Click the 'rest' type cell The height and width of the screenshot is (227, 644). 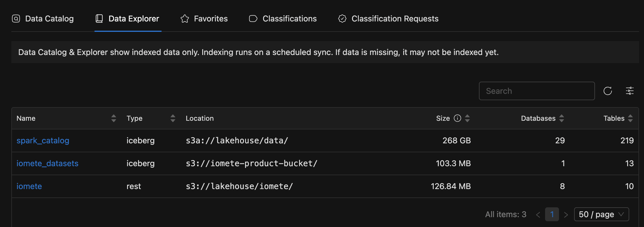pyautogui.click(x=134, y=186)
